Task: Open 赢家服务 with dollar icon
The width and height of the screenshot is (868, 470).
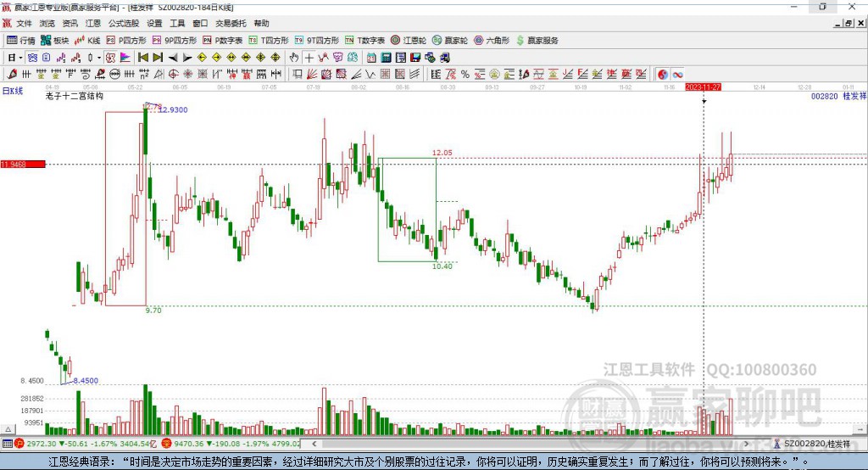Action: pyautogui.click(x=537, y=41)
